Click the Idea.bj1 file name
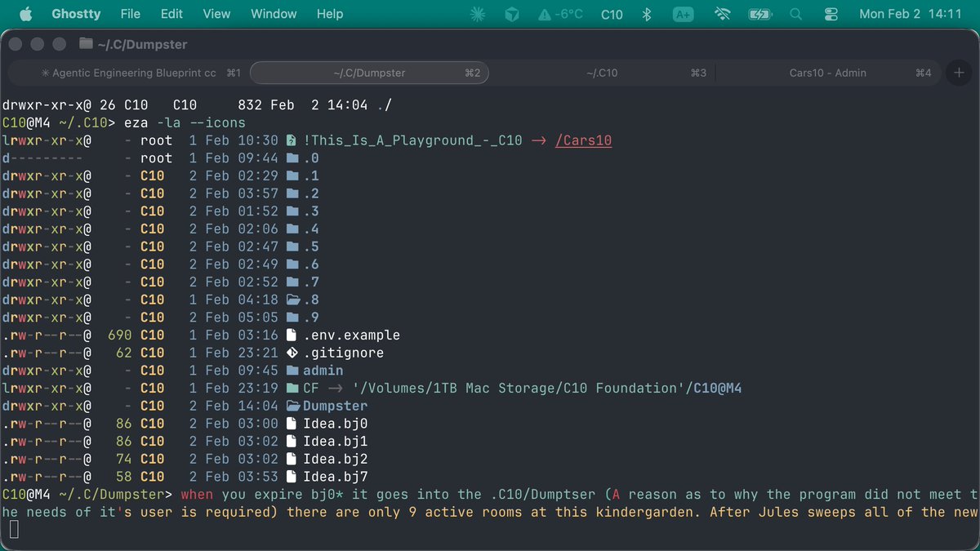 (336, 442)
